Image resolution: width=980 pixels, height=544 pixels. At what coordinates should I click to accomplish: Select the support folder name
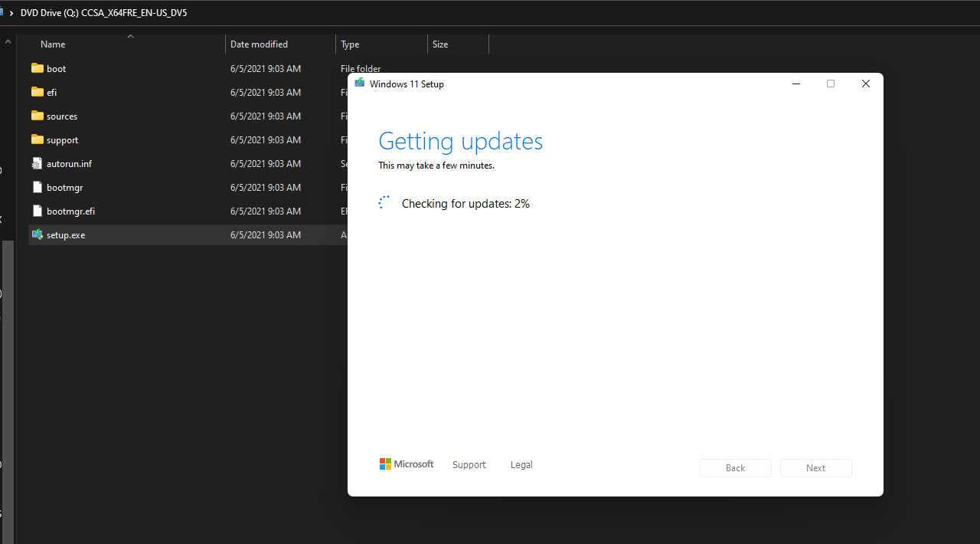point(62,140)
